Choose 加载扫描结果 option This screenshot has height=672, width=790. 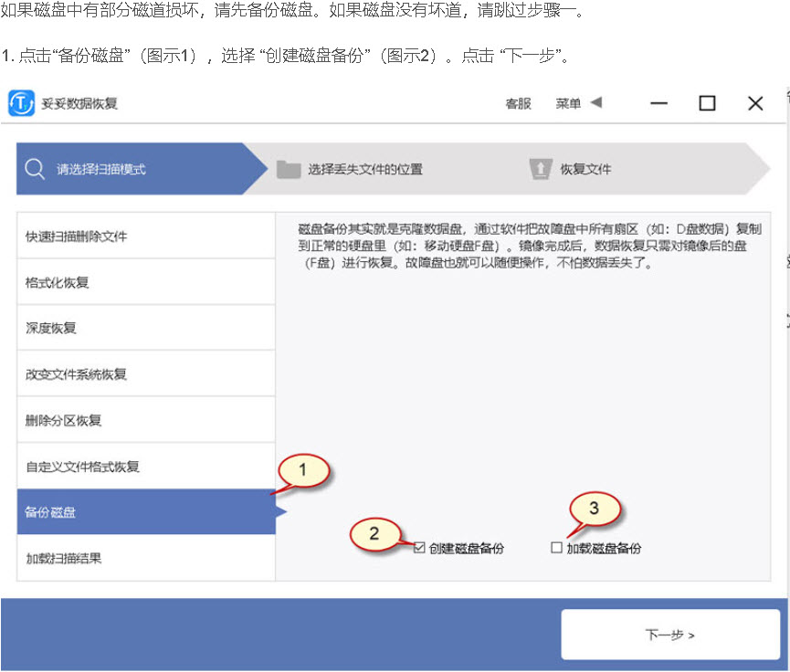[146, 558]
